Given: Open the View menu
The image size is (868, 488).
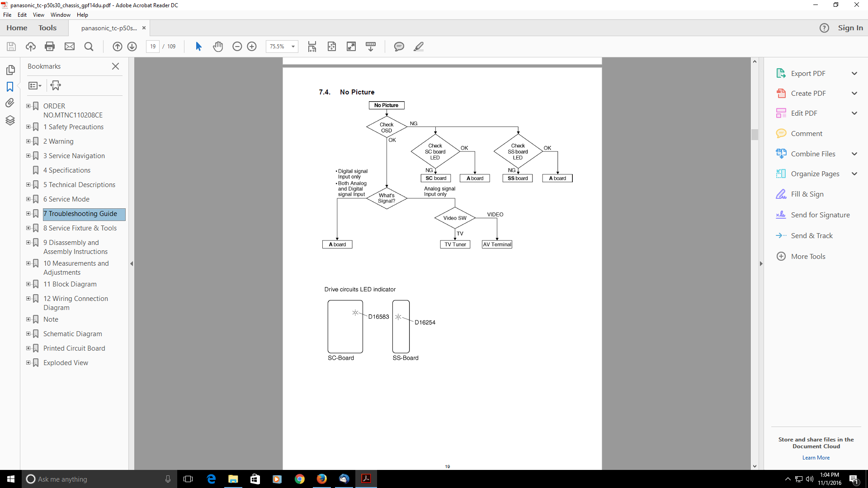Looking at the screenshot, I should tap(38, 15).
